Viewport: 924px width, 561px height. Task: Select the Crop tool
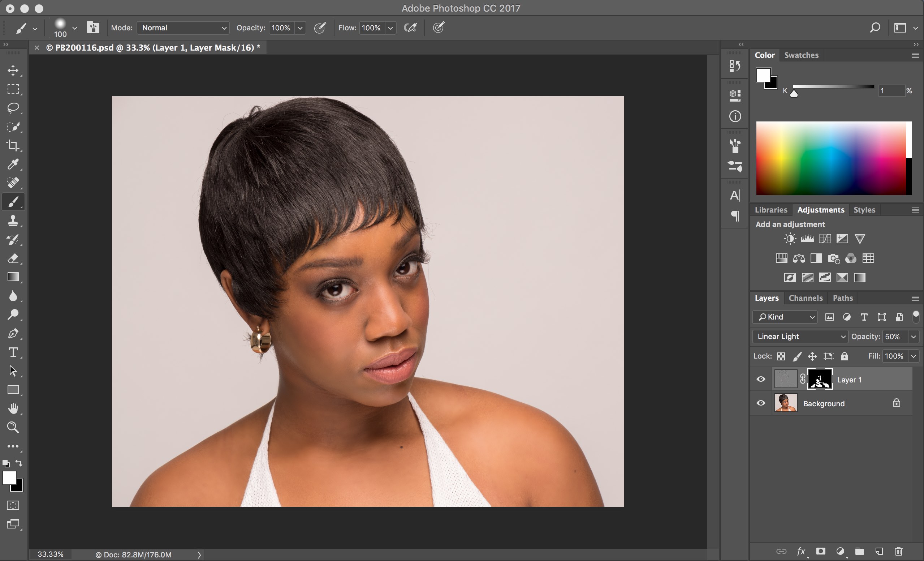pos(13,146)
